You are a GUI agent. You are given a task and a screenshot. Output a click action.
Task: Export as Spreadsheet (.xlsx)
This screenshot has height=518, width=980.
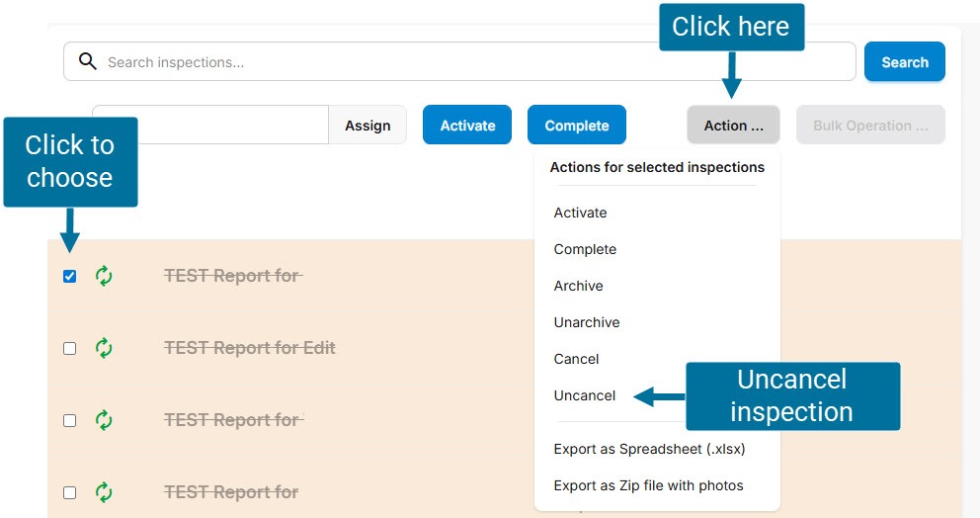tap(649, 449)
